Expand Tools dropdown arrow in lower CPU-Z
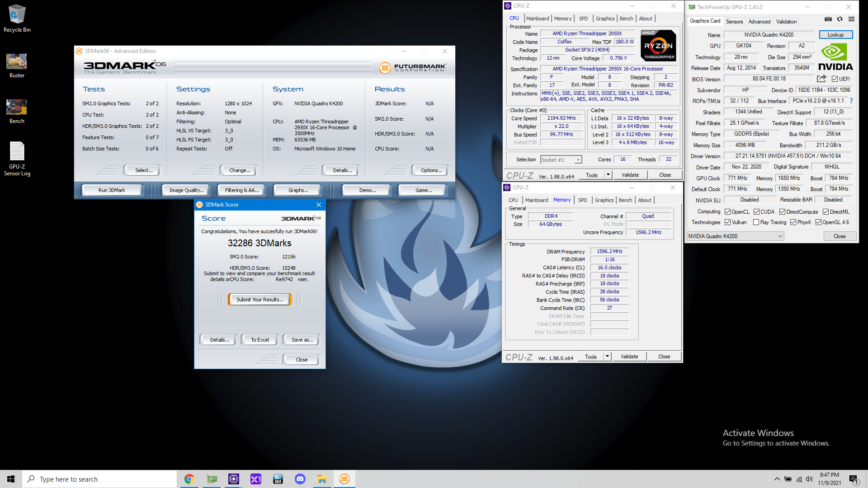This screenshot has height=488, width=868. 607,357
